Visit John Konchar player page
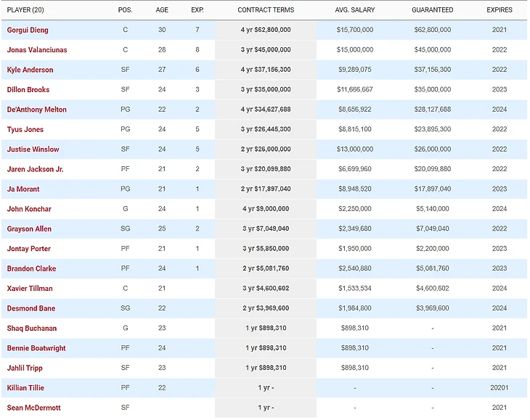Image resolution: width=530 pixels, height=420 pixels. [x=29, y=209]
